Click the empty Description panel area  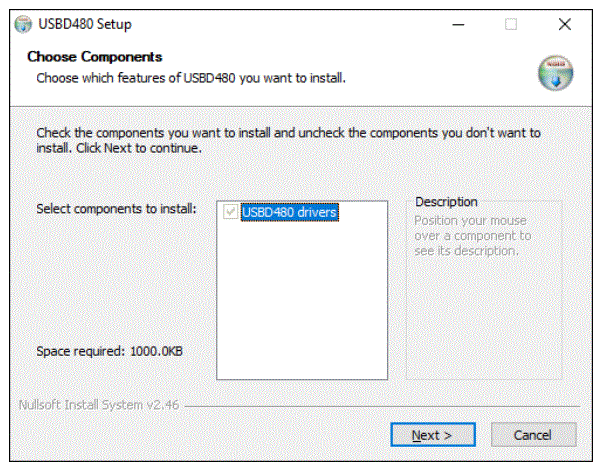click(484, 318)
